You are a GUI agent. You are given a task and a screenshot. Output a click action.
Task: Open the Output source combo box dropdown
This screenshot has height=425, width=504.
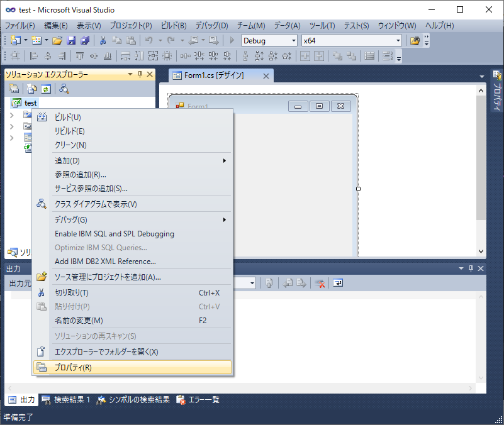(252, 283)
